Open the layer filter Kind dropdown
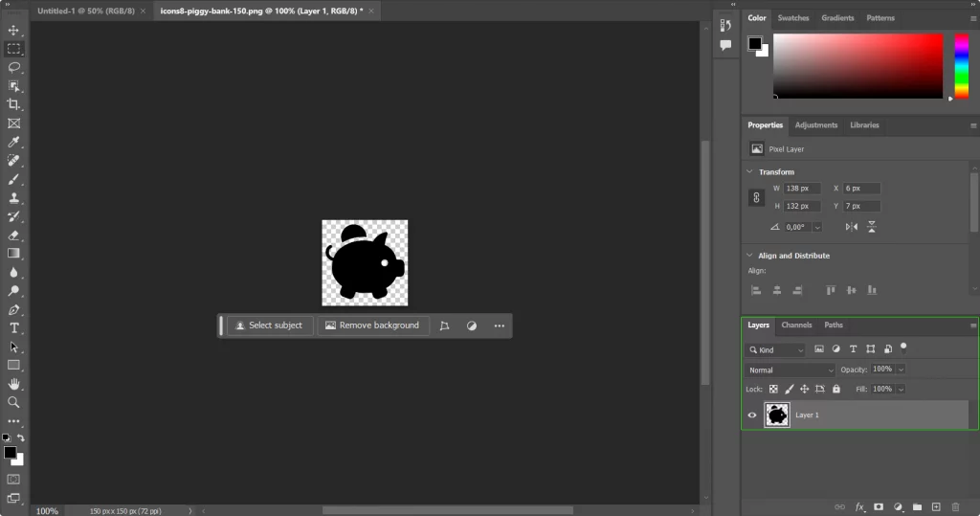 (x=776, y=349)
